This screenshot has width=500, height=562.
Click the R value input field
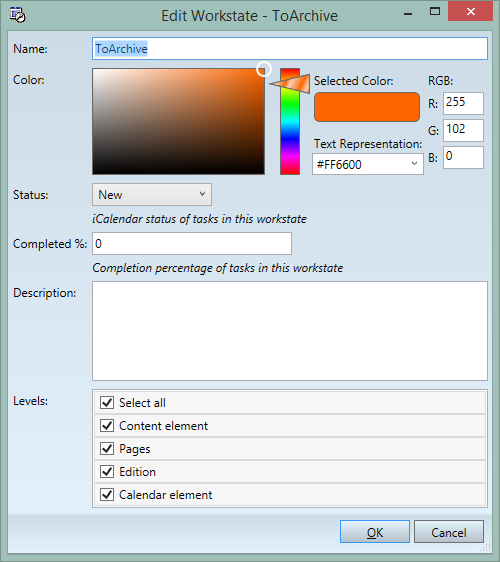[463, 103]
